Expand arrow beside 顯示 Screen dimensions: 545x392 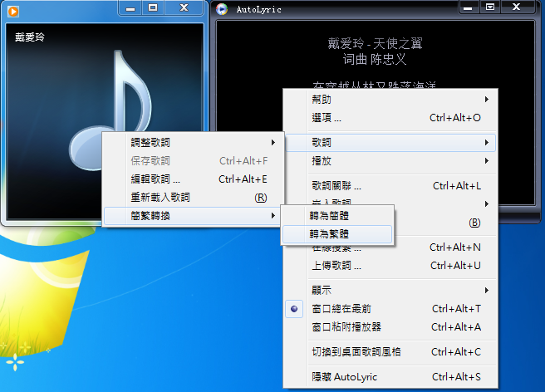pos(487,290)
